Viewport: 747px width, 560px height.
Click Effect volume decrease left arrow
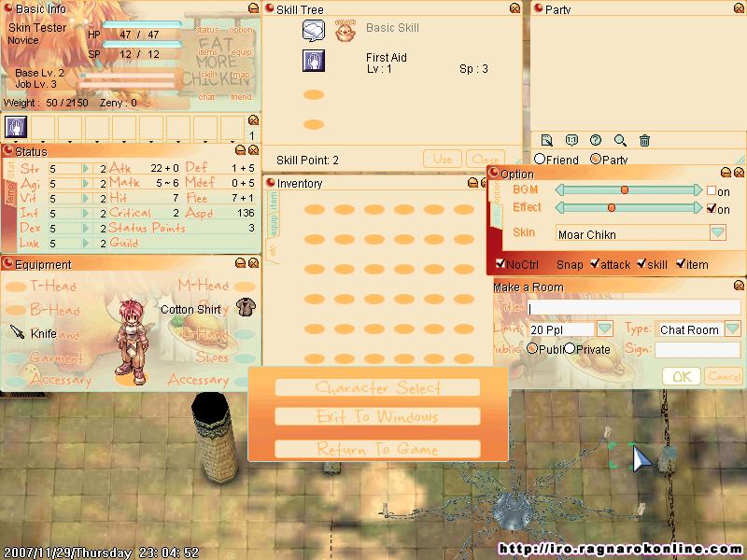(x=559, y=207)
